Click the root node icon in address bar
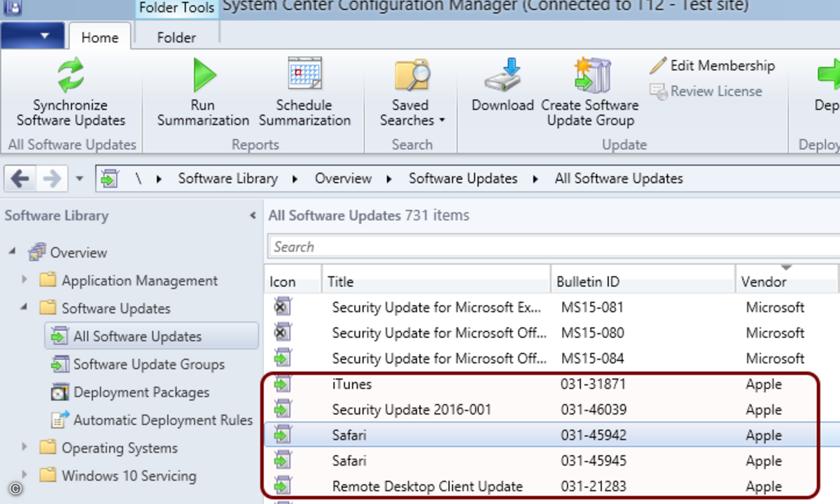840x504 pixels. point(109,179)
